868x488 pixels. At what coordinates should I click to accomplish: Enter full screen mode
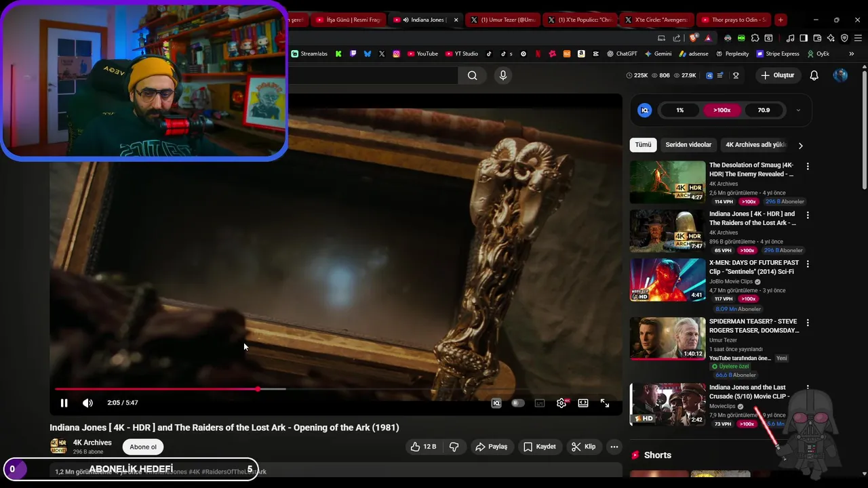click(x=605, y=403)
